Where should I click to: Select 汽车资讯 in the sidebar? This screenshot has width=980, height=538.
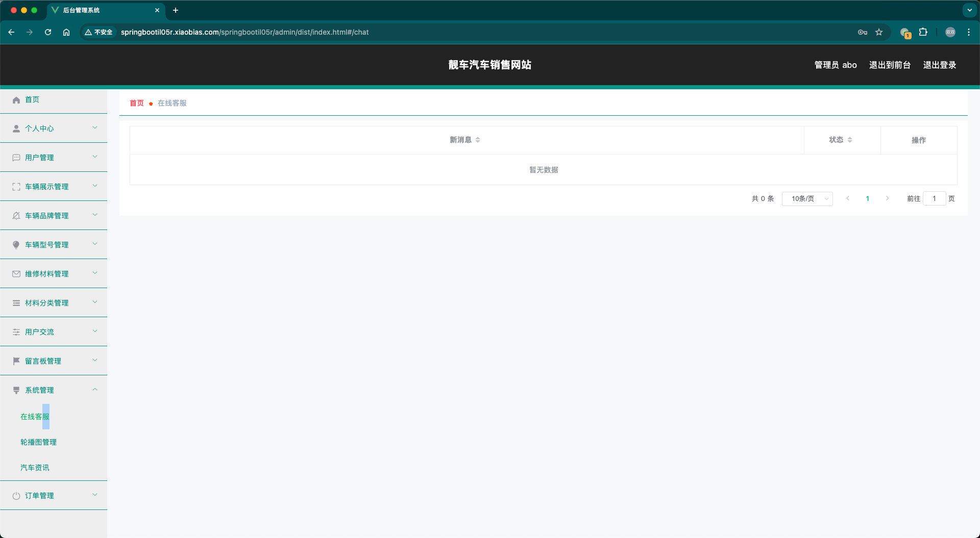(35, 468)
